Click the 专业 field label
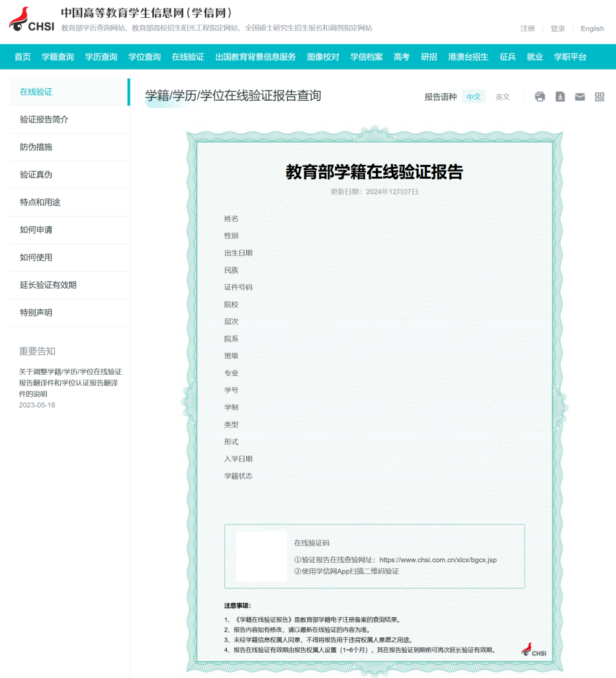 pos(231,373)
